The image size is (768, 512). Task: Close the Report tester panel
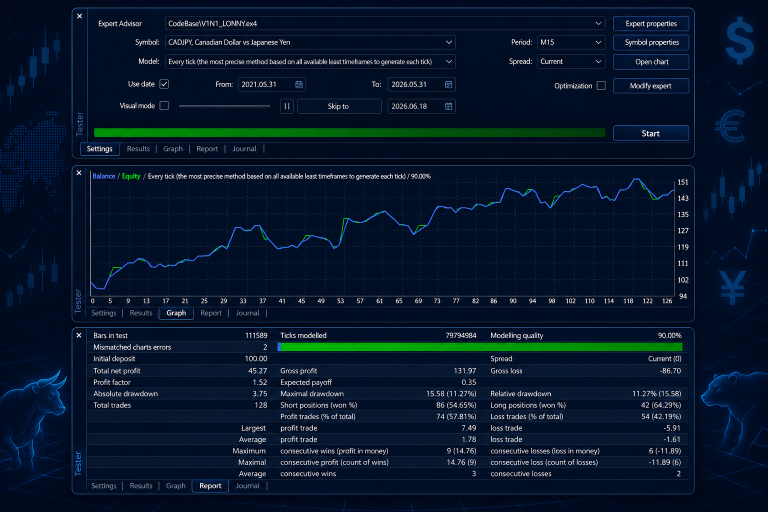(x=79, y=335)
